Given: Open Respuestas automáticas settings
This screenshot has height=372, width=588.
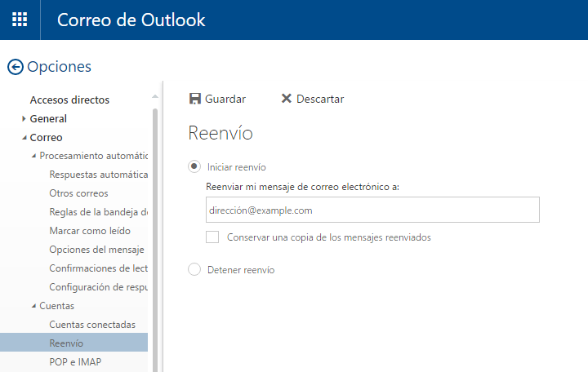Looking at the screenshot, I should pos(99,175).
